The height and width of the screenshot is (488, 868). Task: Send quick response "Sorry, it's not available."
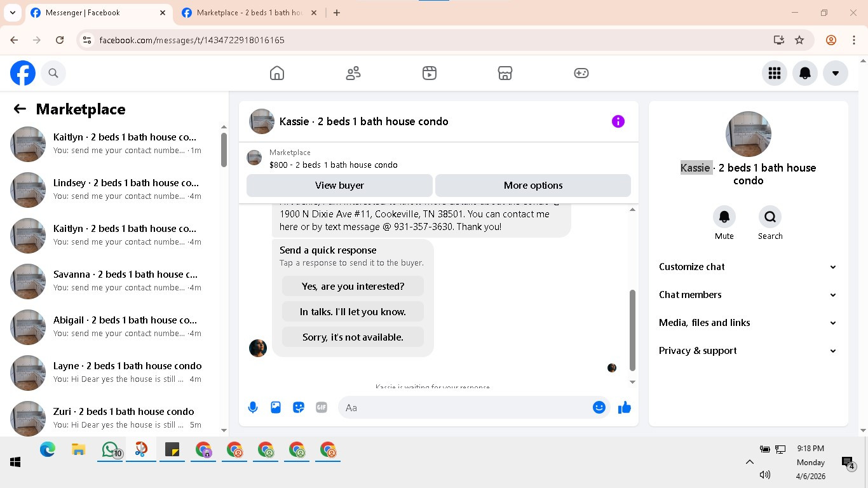coord(353,337)
